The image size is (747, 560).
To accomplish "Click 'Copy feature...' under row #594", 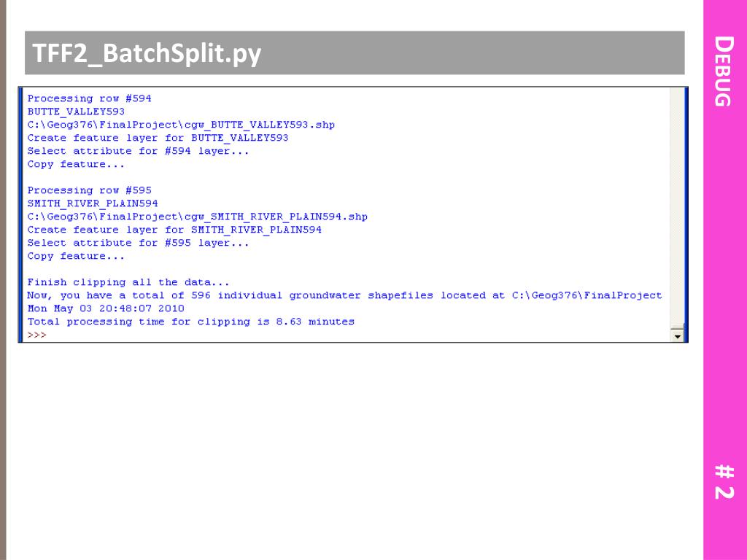I will point(76,164).
